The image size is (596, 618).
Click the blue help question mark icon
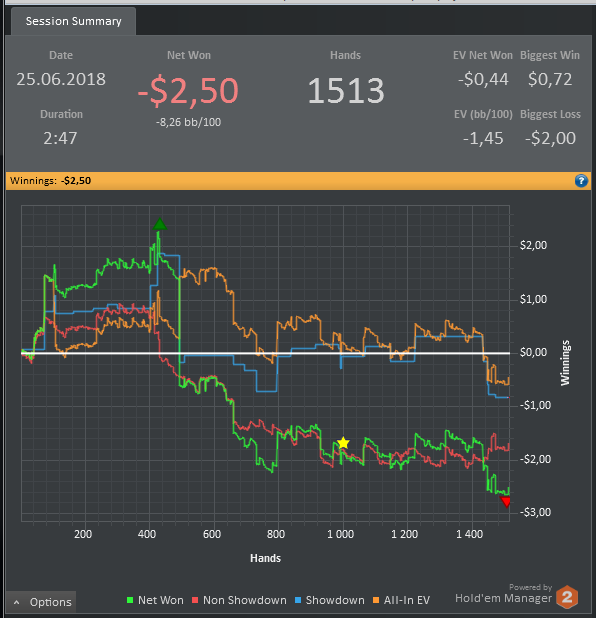pos(581,181)
